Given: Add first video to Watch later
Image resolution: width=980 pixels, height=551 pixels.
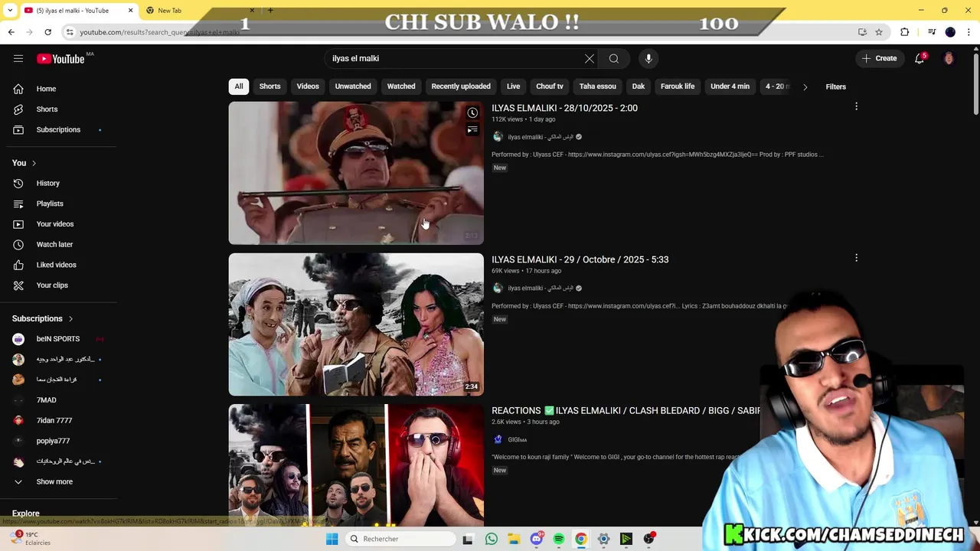Looking at the screenshot, I should pyautogui.click(x=472, y=113).
